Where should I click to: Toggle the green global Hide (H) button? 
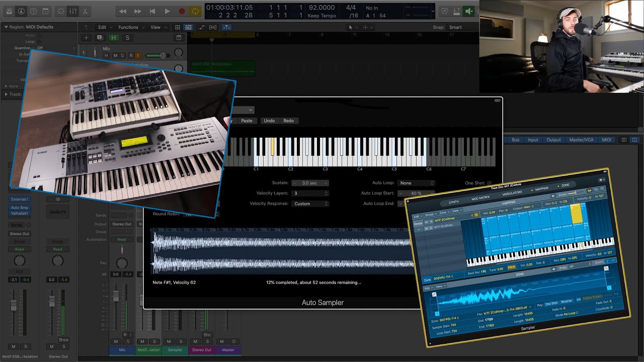click(114, 38)
